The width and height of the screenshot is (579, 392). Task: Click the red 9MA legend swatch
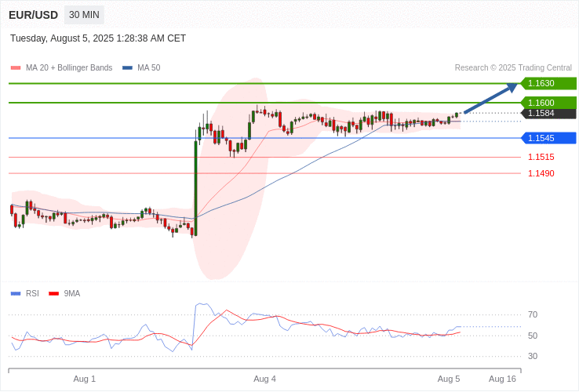(54, 294)
